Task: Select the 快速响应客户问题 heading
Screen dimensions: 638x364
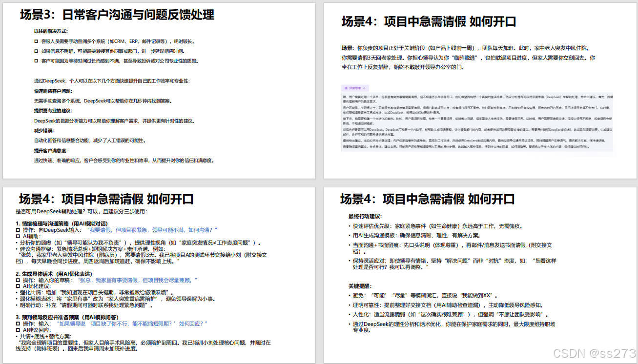Action: pos(53,91)
